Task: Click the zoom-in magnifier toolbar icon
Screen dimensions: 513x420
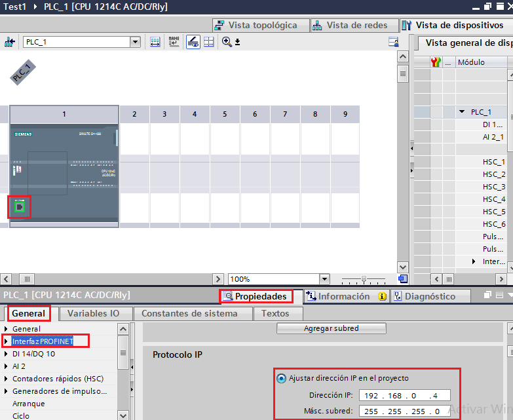Action: click(227, 42)
